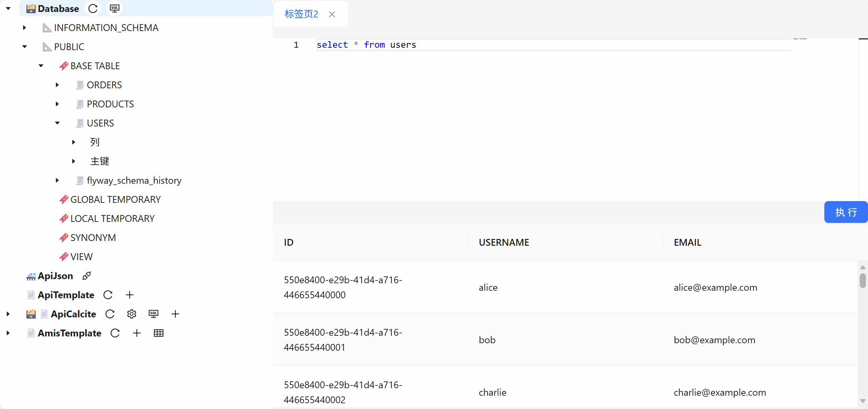
Task: Collapse the USERS table node
Action: pos(57,123)
